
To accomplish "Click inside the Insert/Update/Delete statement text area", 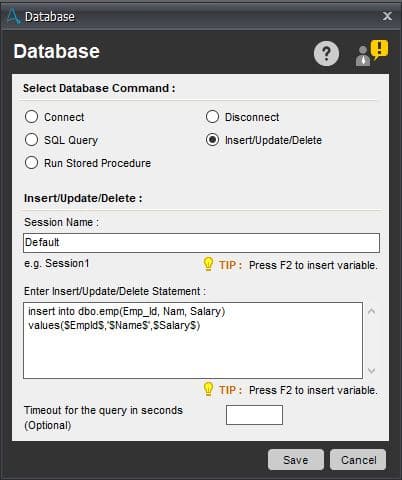I will coord(193,340).
